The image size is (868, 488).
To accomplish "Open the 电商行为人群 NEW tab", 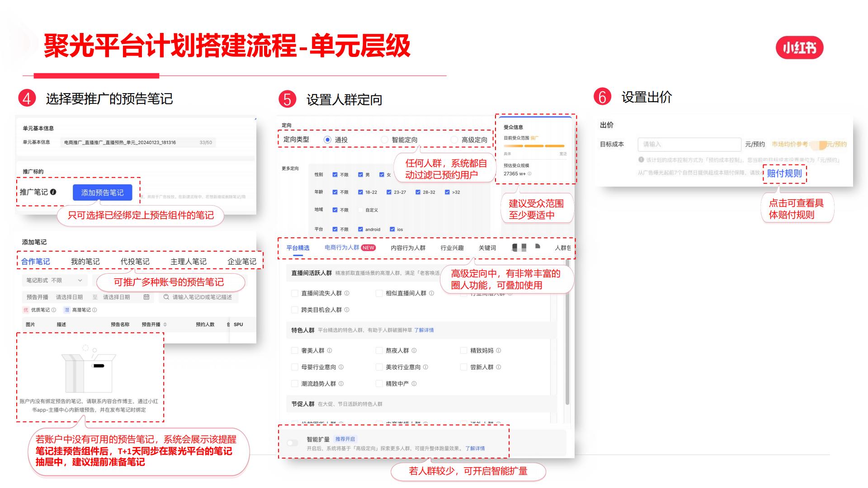I will click(350, 248).
